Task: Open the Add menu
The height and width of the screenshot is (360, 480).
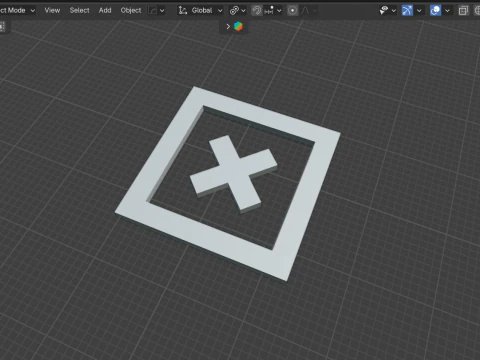Action: 105,10
